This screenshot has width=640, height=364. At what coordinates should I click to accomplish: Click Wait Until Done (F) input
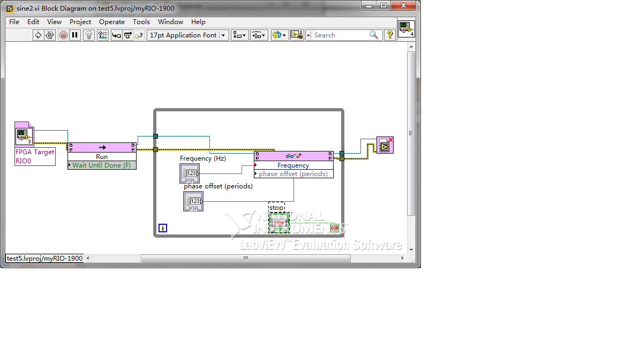(x=102, y=165)
